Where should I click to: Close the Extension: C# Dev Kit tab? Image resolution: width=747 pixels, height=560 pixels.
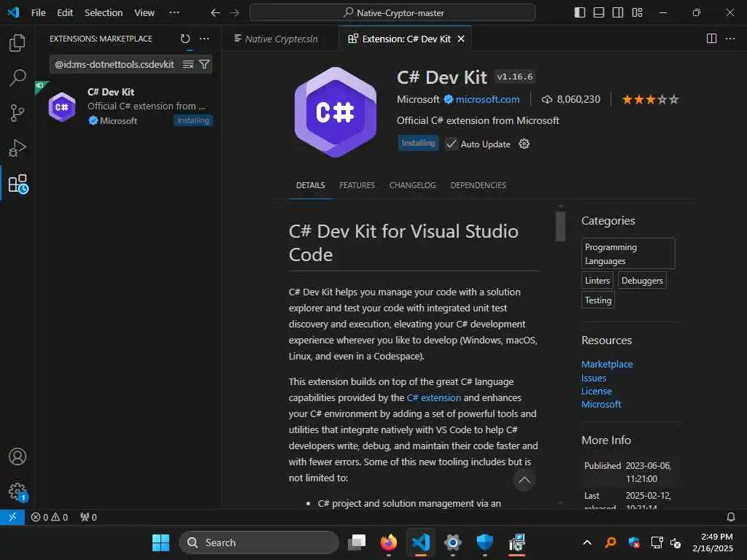point(461,39)
